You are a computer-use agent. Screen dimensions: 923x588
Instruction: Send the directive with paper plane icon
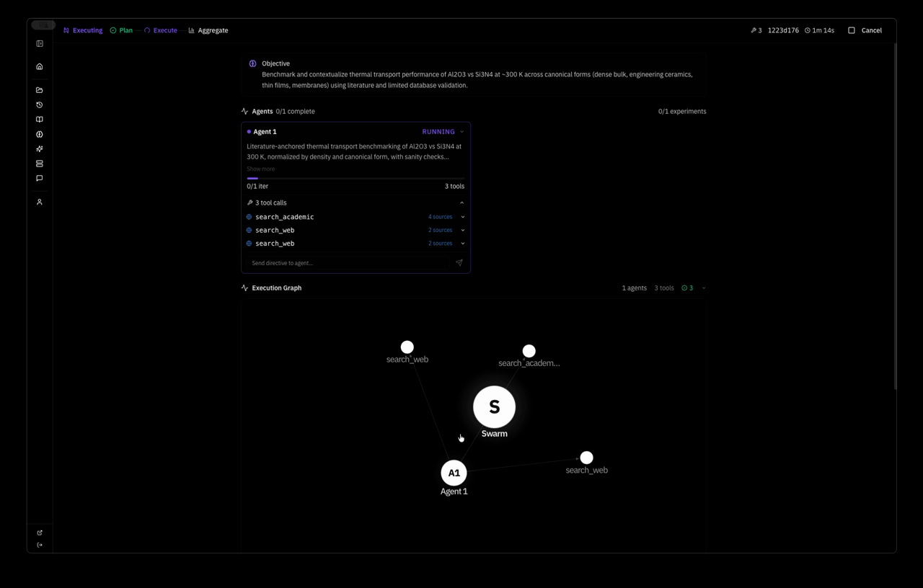click(x=459, y=263)
